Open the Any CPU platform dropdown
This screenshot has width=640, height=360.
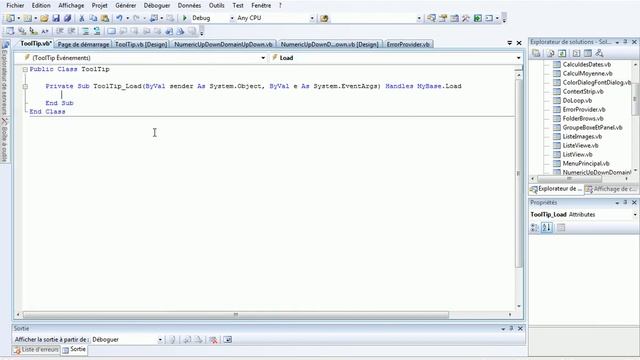tap(312, 18)
